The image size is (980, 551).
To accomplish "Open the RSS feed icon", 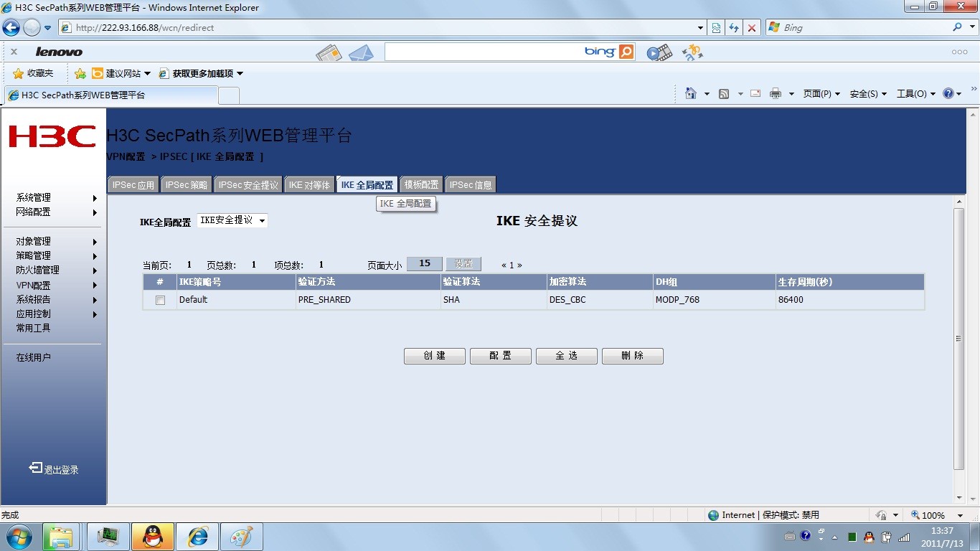I will pos(725,93).
